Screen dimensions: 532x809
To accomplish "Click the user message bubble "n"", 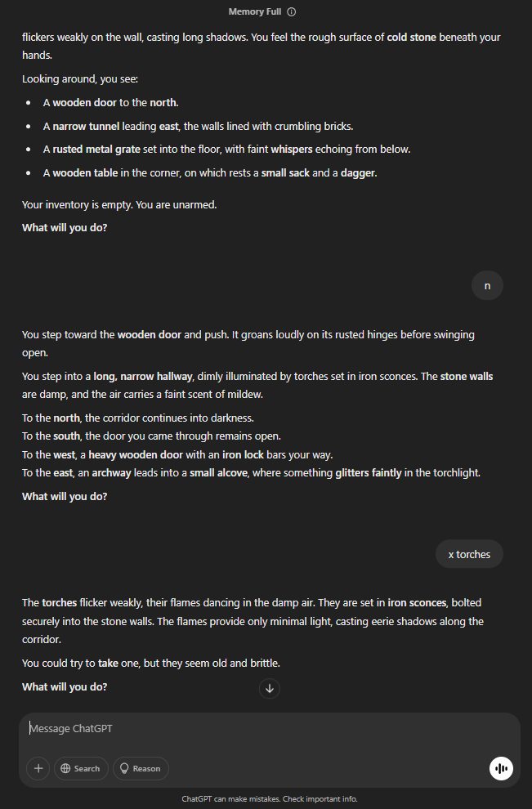I will click(x=487, y=285).
